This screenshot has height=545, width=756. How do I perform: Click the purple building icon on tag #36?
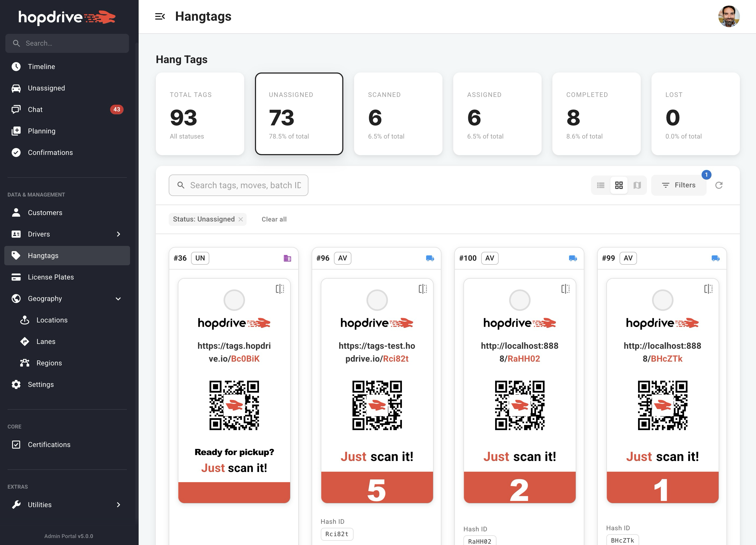(x=287, y=258)
